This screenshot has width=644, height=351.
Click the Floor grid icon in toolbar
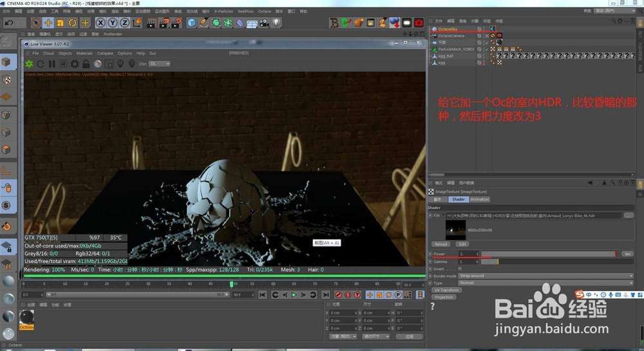point(252,23)
